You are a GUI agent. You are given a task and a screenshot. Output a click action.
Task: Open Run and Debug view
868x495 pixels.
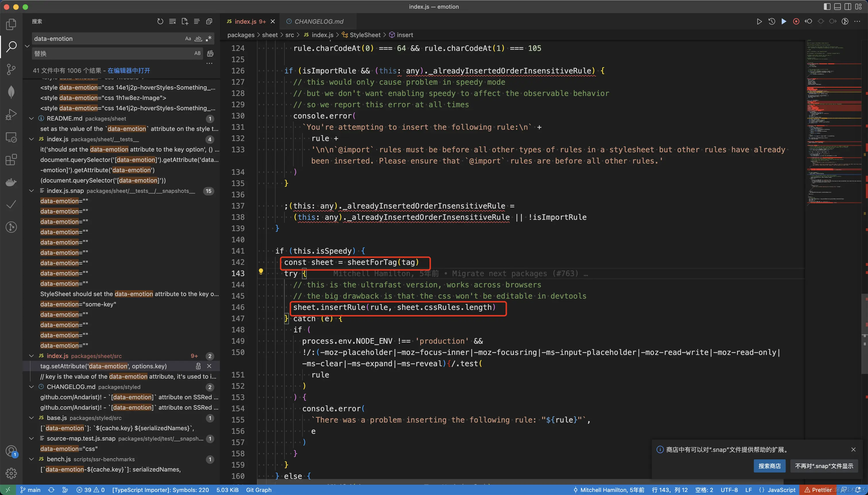pyautogui.click(x=11, y=114)
